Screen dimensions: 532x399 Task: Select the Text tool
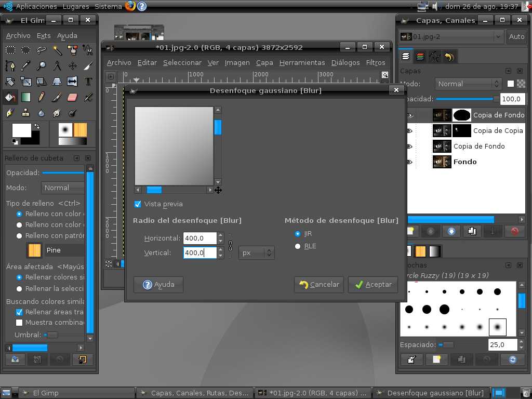[x=88, y=82]
